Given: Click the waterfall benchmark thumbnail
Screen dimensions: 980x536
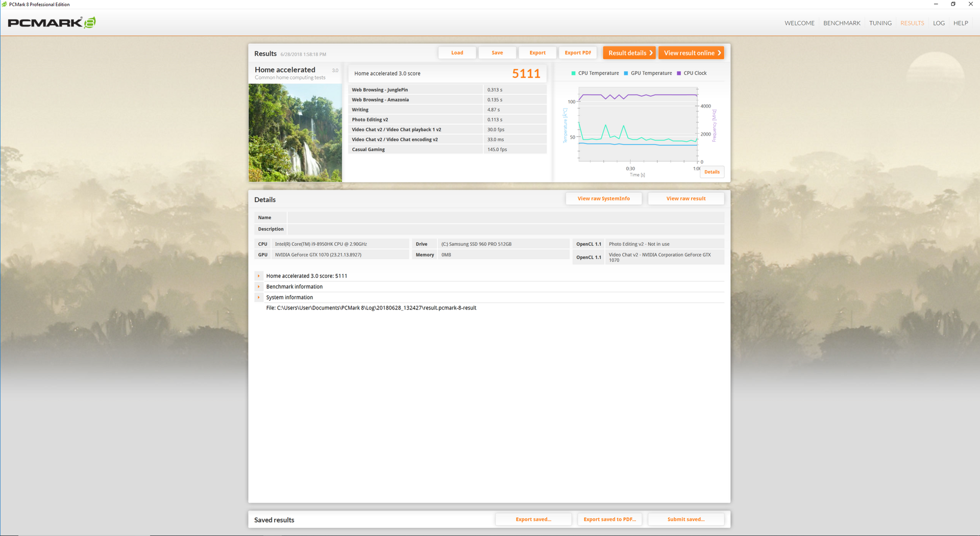Looking at the screenshot, I should (x=295, y=133).
